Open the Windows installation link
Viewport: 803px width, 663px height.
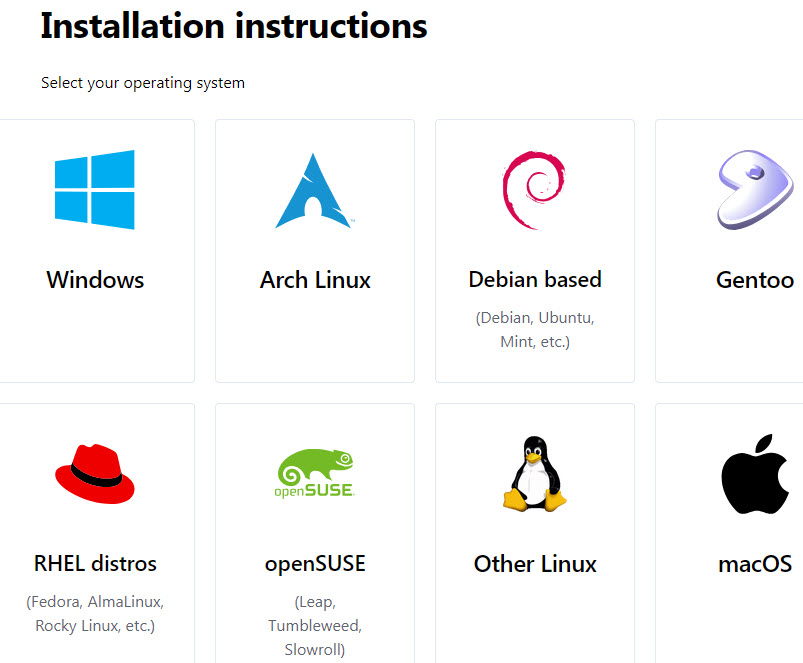[95, 280]
